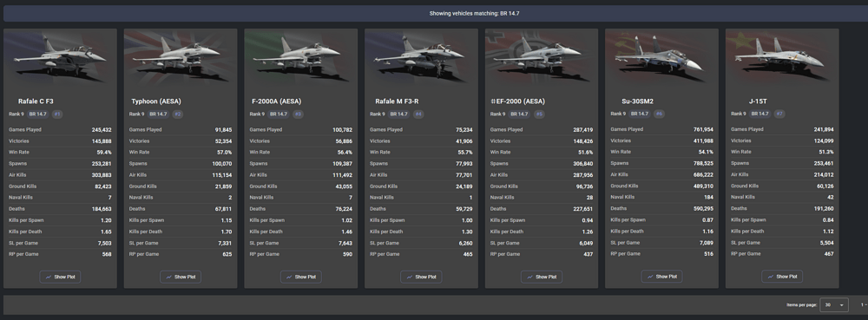Screen dimensions: 868x320
Task: Click the Rafale C F3 title text
Action: tap(36, 101)
